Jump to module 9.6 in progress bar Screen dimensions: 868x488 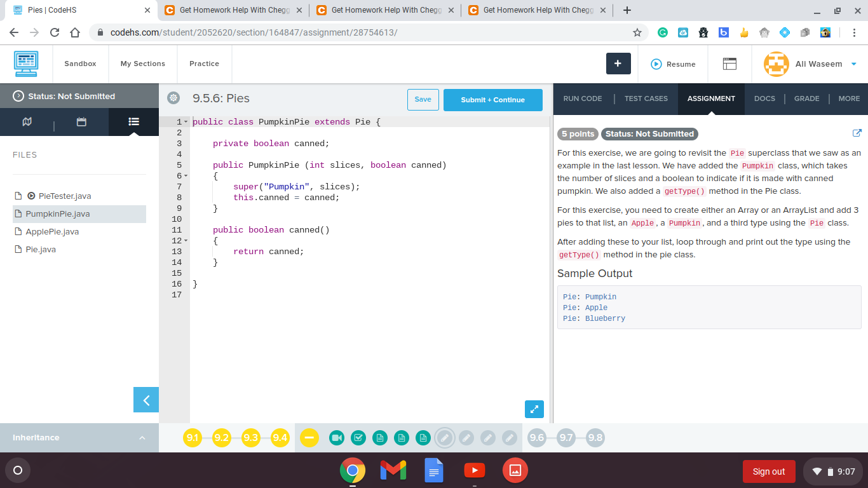click(537, 438)
